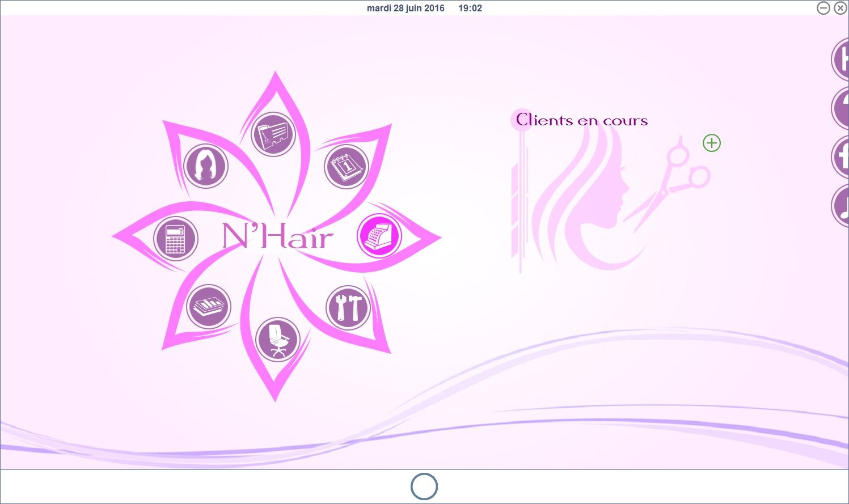Open the cash register icon
Screen dimensions: 849x504
click(379, 236)
